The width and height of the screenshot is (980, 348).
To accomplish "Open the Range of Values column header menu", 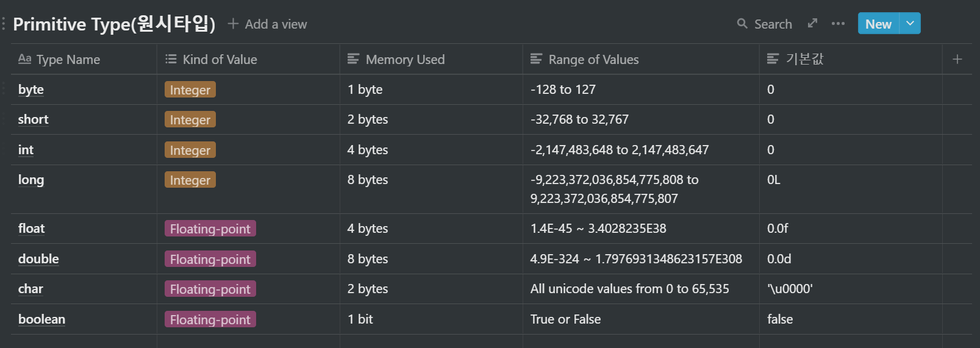I will [x=593, y=60].
